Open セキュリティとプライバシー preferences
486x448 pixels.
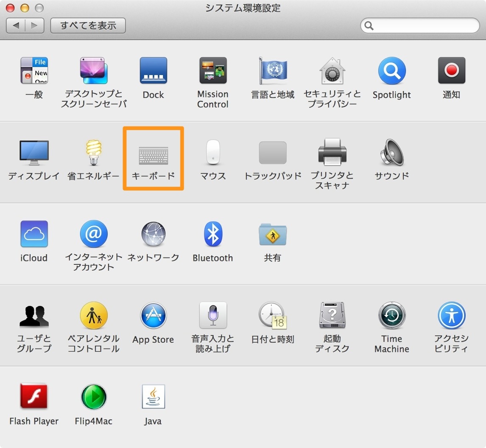(x=332, y=71)
